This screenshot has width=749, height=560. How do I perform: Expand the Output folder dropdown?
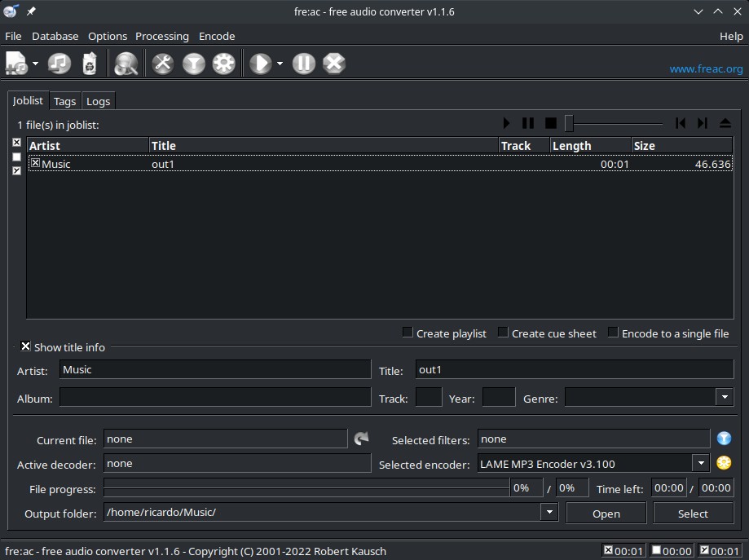click(x=549, y=512)
